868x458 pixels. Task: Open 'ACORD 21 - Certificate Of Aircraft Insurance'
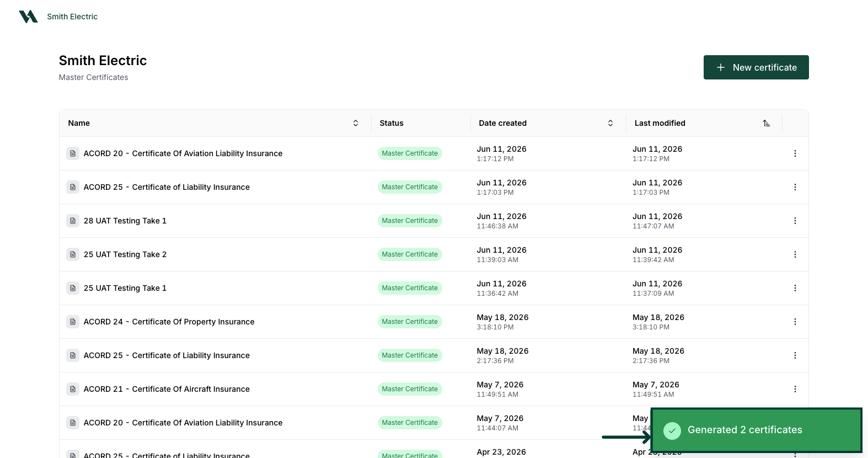coord(167,389)
